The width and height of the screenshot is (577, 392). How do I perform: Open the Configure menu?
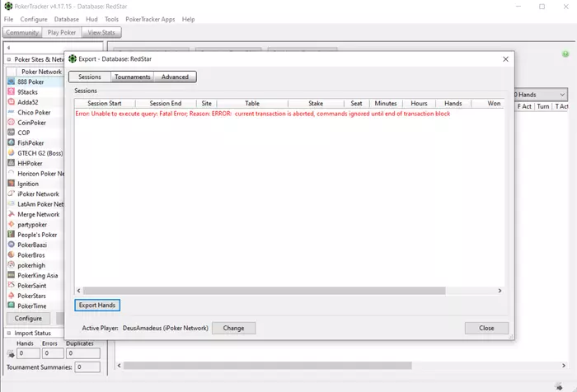point(34,19)
